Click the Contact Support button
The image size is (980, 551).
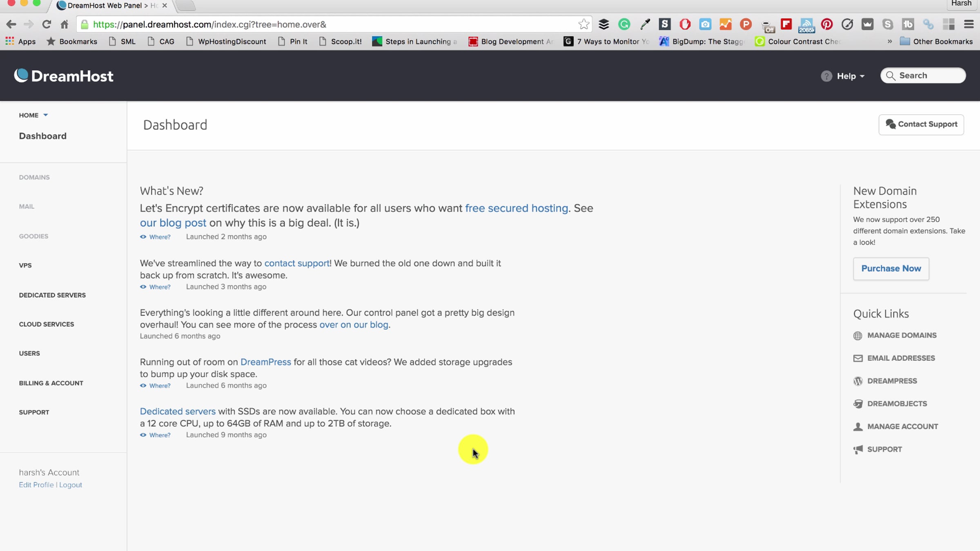(921, 124)
